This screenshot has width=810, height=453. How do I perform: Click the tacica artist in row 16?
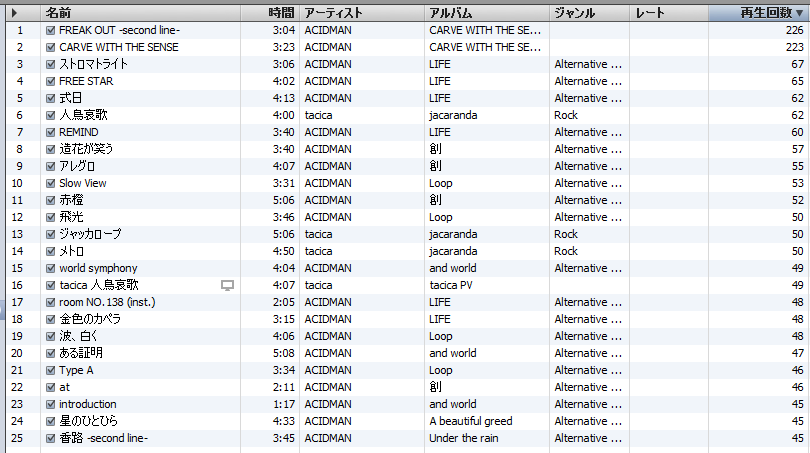318,285
